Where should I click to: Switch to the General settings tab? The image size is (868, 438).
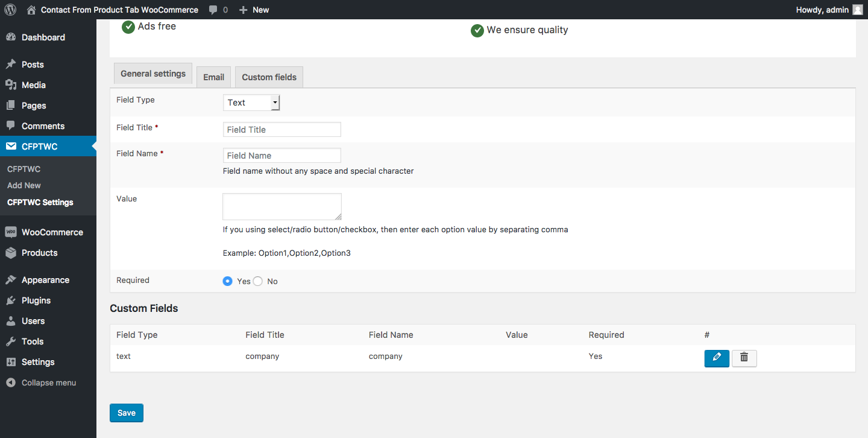click(x=153, y=74)
